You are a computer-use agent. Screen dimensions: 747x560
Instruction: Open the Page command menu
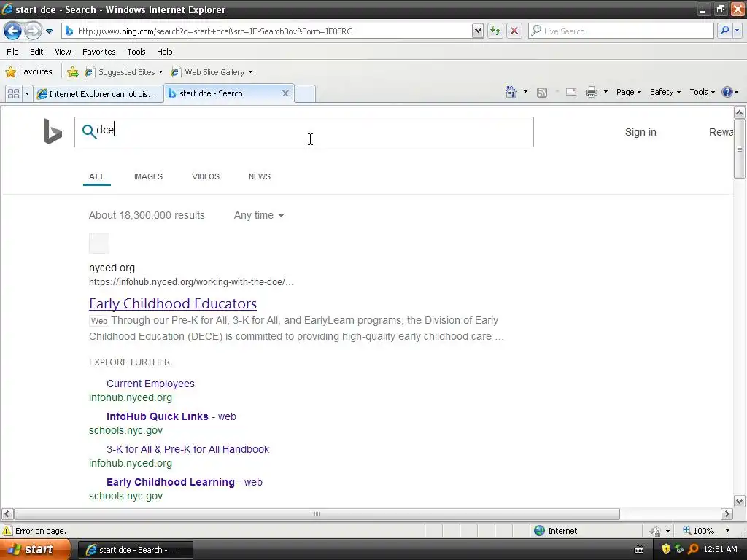click(x=628, y=92)
